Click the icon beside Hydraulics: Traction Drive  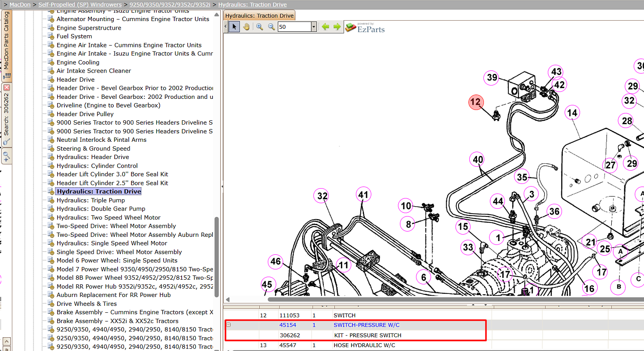pos(51,191)
